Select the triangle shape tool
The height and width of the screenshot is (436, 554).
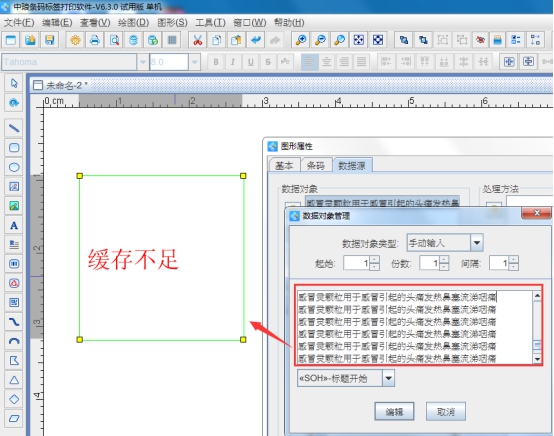[14, 380]
